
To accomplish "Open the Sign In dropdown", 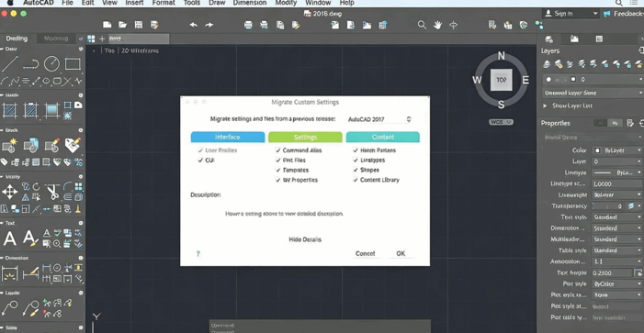I will pyautogui.click(x=571, y=14).
